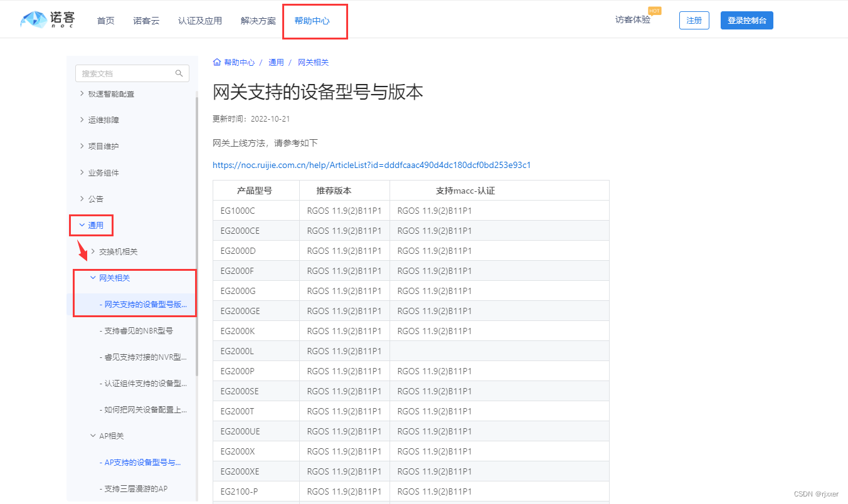Click the EG2000CE table cell
The image size is (848, 504).
(x=256, y=231)
